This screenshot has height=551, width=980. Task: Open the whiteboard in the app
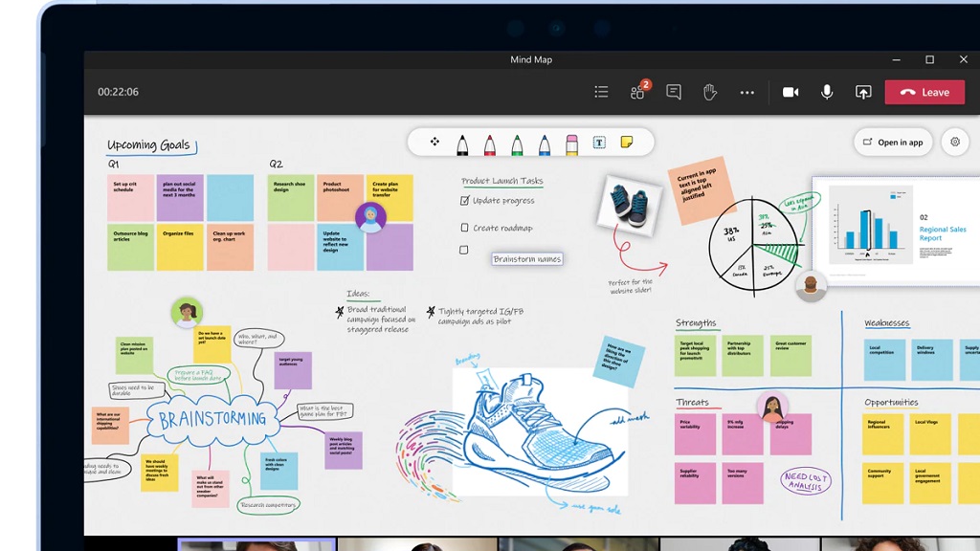tap(892, 141)
